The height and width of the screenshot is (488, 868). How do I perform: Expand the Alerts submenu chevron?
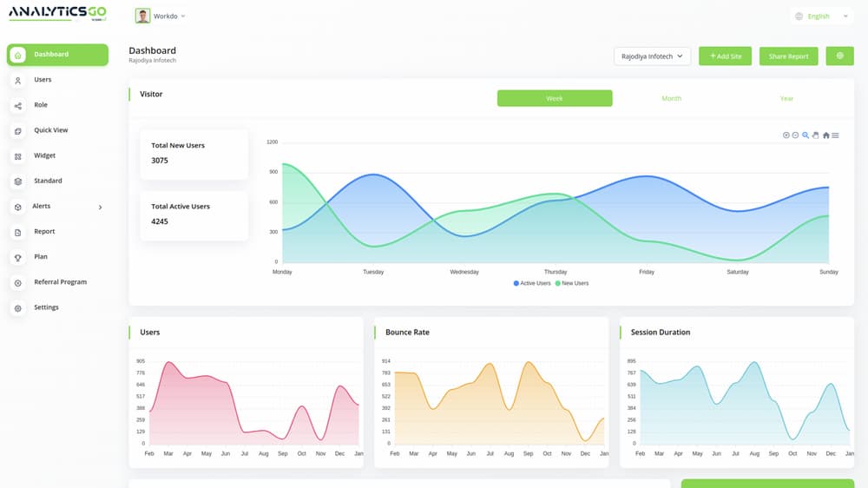(100, 208)
